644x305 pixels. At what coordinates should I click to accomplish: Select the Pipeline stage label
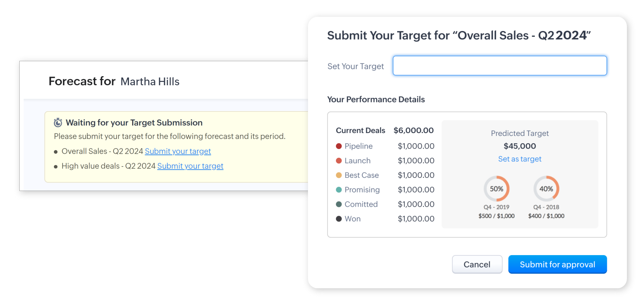tap(358, 146)
